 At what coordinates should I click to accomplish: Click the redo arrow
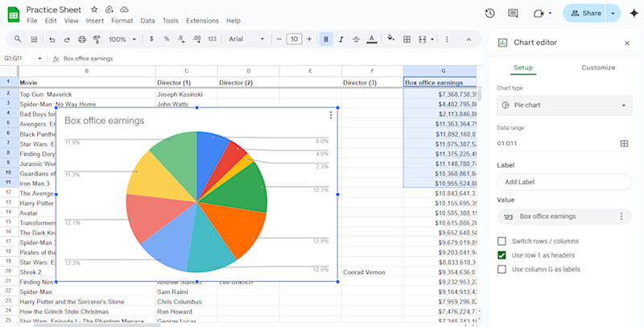pos(67,39)
